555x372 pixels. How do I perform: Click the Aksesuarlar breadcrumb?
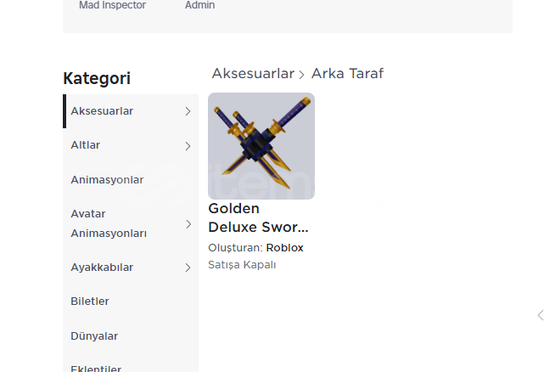click(253, 74)
